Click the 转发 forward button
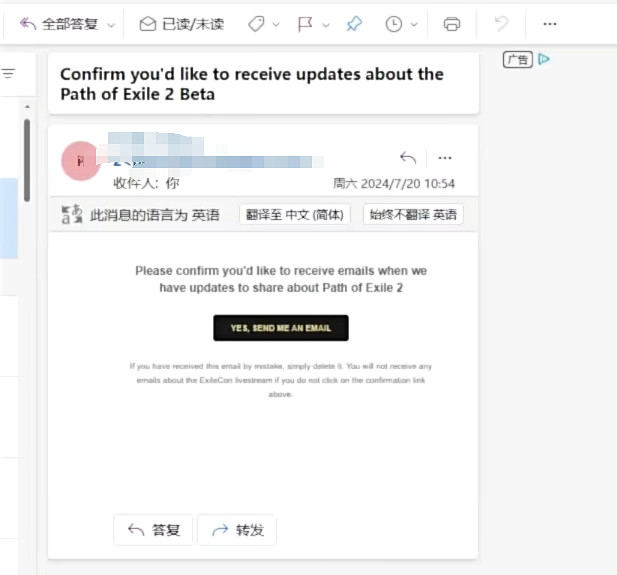The image size is (617, 575). 237,530
